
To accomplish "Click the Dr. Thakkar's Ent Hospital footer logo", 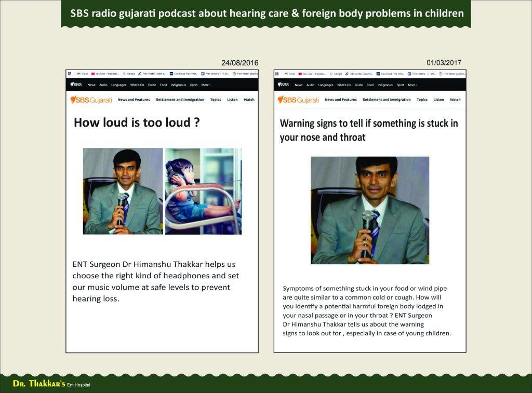I will (51, 384).
